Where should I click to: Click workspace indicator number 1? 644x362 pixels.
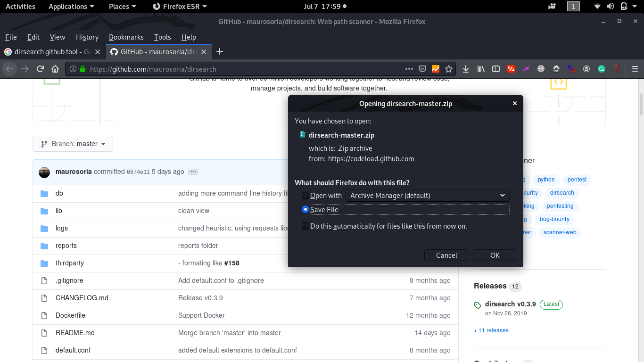pos(573,7)
